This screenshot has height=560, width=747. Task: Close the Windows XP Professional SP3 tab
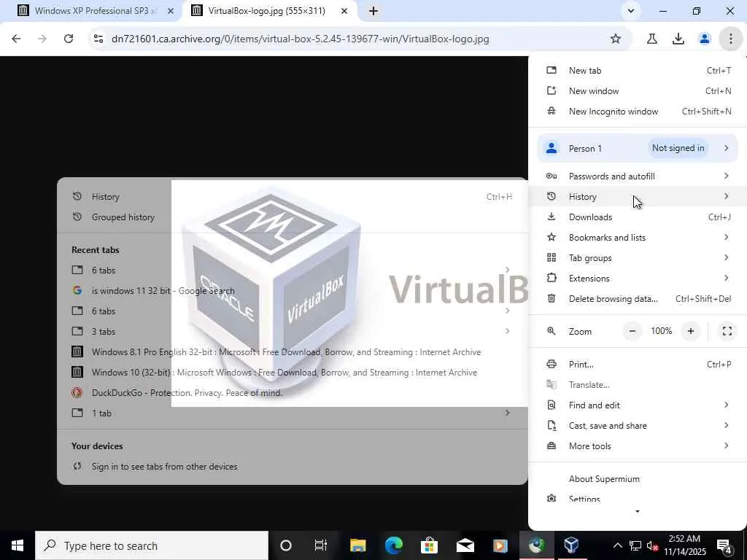171,10
